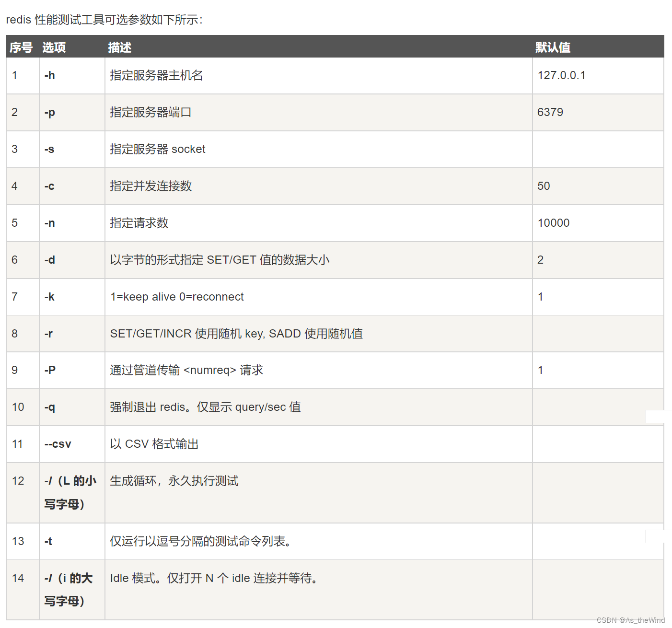672x628 pixels.
Task: Select the text 指定服务器主机名
Action: (156, 75)
